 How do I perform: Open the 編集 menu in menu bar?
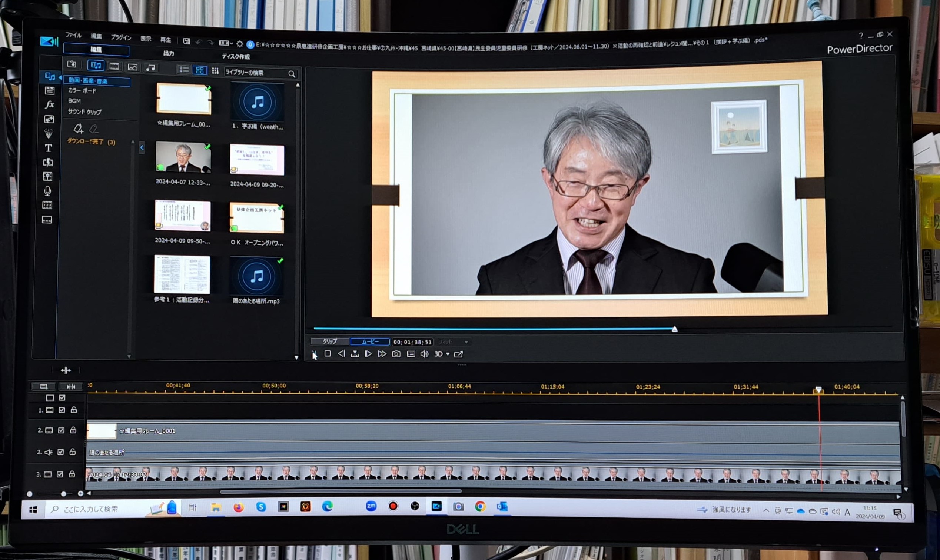[96, 36]
